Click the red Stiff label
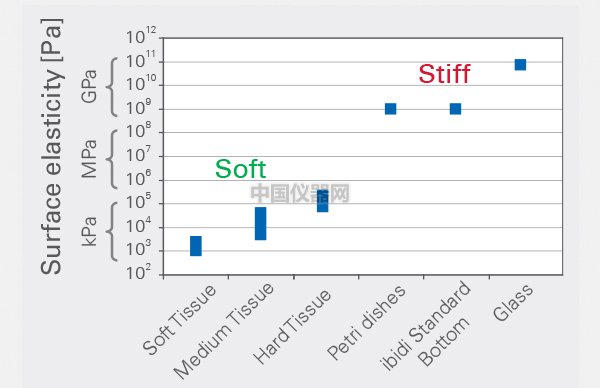Viewport: 600px width, 388px height. tap(444, 74)
